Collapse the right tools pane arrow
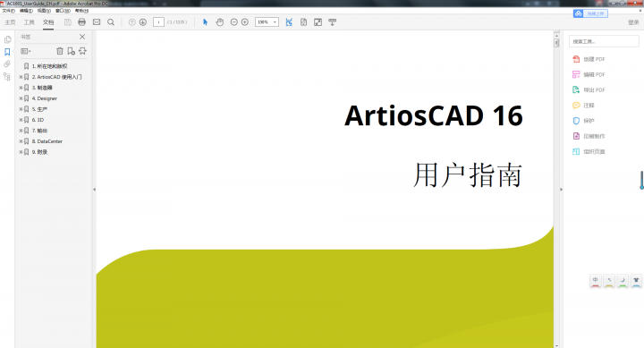This screenshot has width=644, height=348. tap(561, 190)
